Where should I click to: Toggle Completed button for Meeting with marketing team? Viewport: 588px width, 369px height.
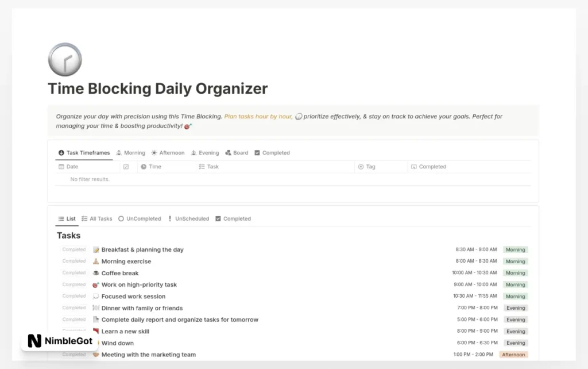[74, 355]
